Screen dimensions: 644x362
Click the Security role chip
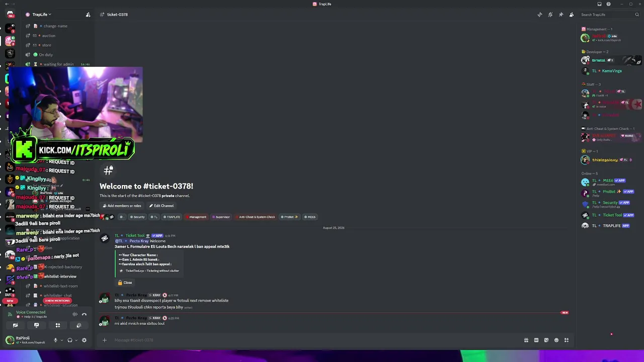137,217
